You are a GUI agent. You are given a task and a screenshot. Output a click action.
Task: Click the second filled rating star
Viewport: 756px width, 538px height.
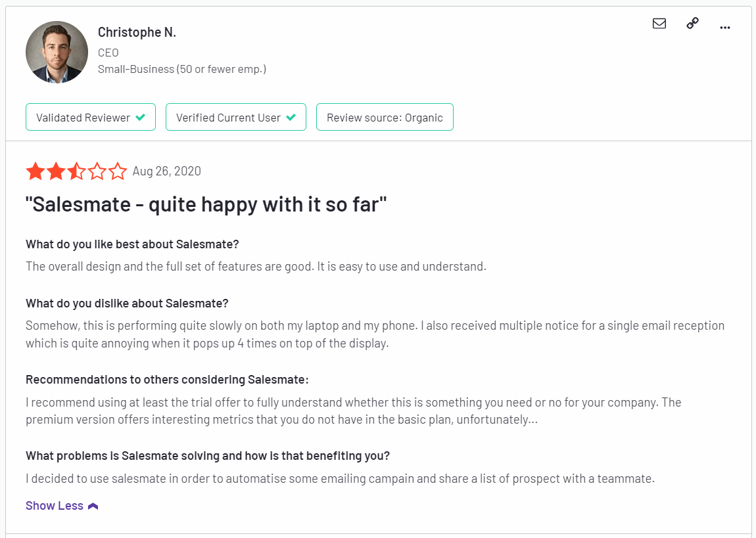[56, 171]
